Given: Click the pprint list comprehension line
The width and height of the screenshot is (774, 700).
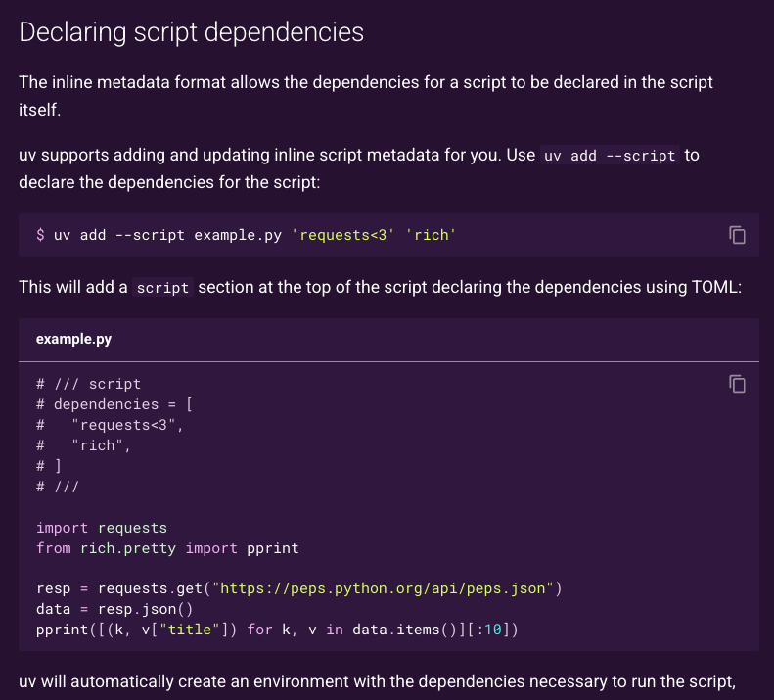Looking at the screenshot, I should [277, 630].
